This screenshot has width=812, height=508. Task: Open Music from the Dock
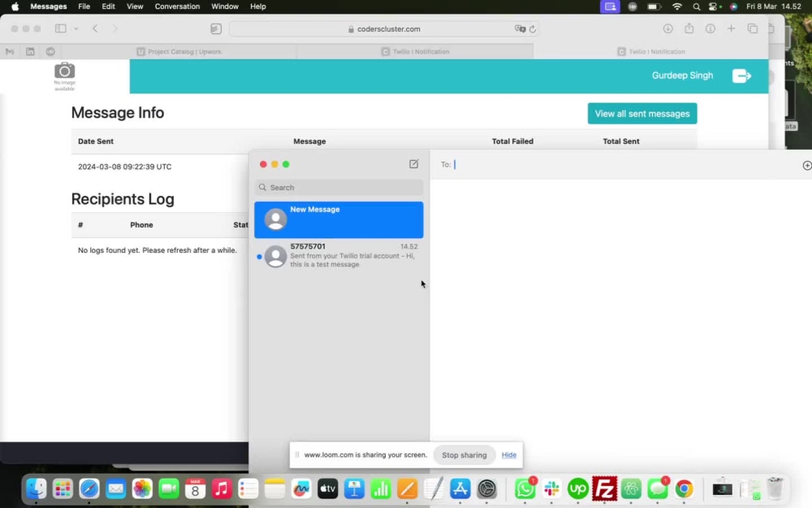[222, 488]
